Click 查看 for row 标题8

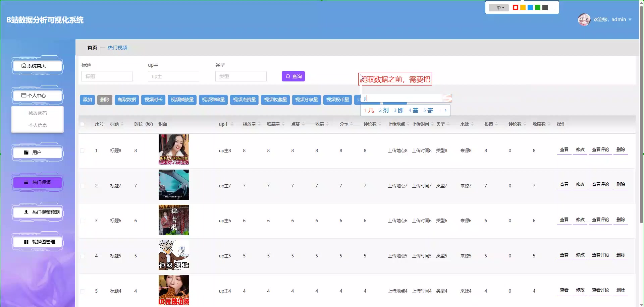point(564,150)
